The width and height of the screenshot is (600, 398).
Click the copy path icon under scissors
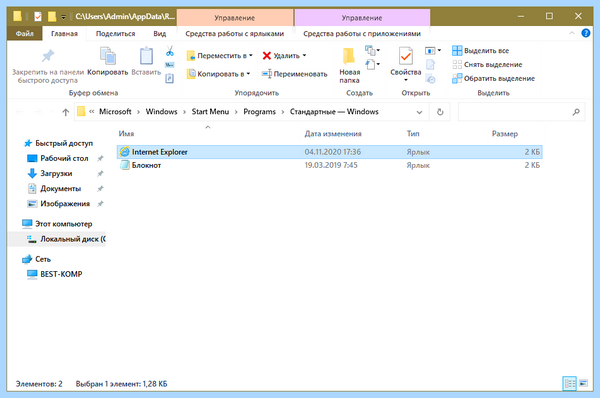click(170, 65)
